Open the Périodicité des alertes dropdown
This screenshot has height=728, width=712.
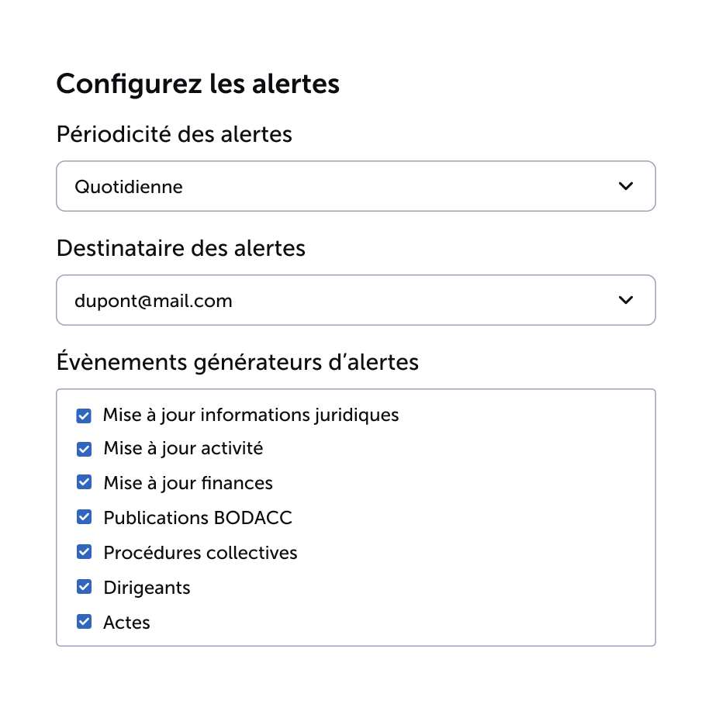356,186
